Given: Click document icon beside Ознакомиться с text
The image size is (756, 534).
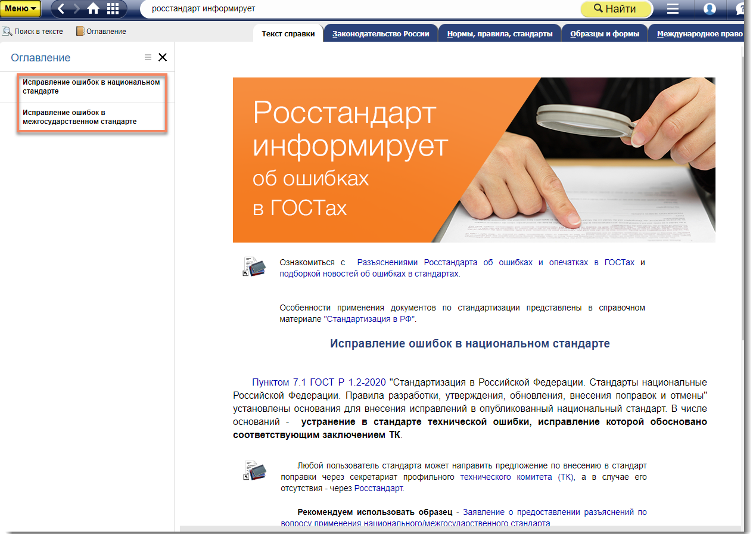Looking at the screenshot, I should (254, 266).
